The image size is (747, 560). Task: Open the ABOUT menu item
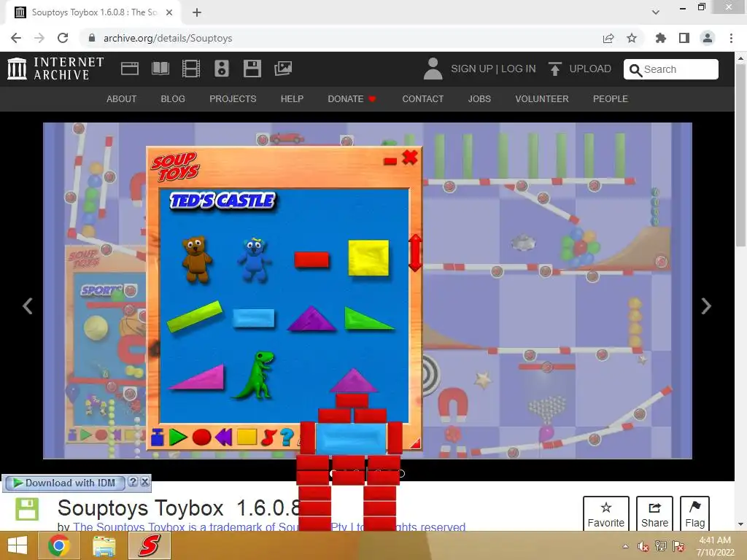(122, 99)
